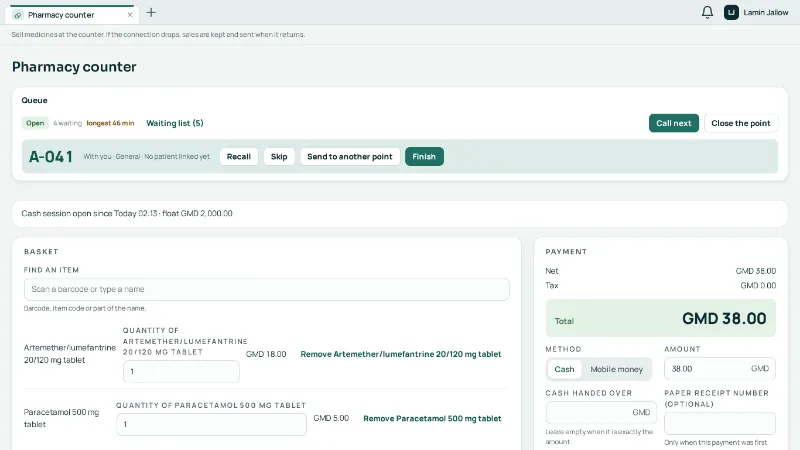Click the payment Amount field
This screenshot has width=800, height=450.
pos(719,369)
